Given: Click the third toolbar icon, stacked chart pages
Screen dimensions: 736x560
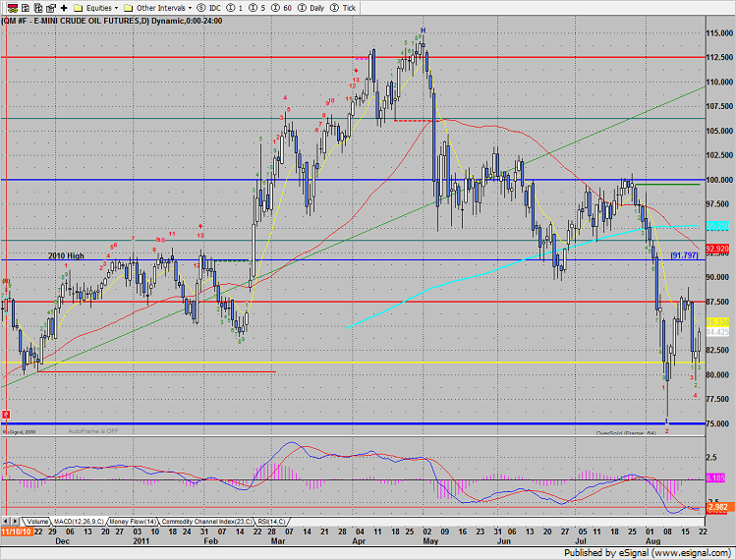Looking at the screenshot, I should [x=38, y=8].
